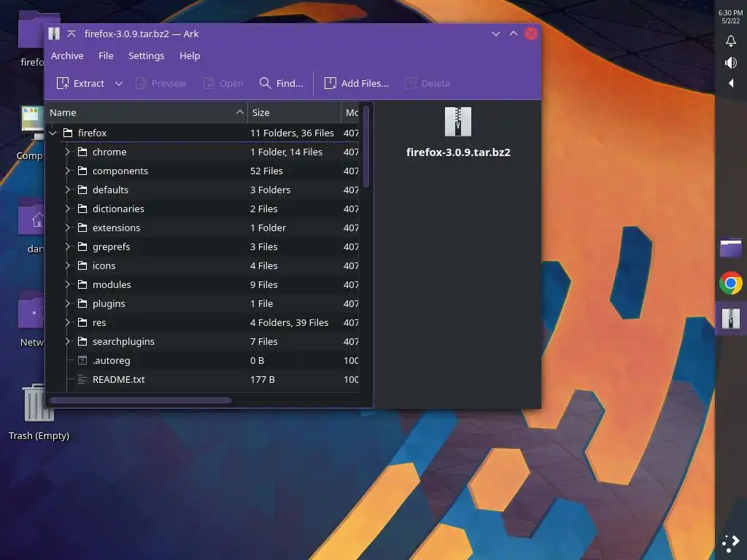
Task: Launch the file manager from panel
Action: coord(731,248)
